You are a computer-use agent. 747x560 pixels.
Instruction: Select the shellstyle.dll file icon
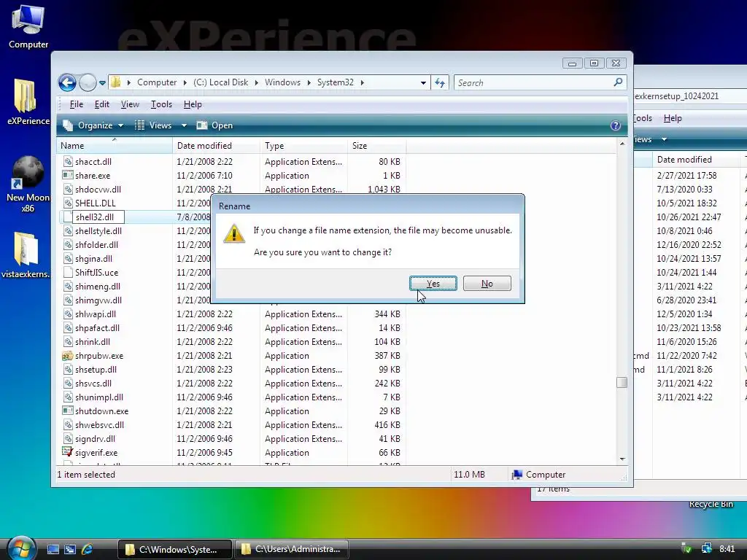coord(68,231)
